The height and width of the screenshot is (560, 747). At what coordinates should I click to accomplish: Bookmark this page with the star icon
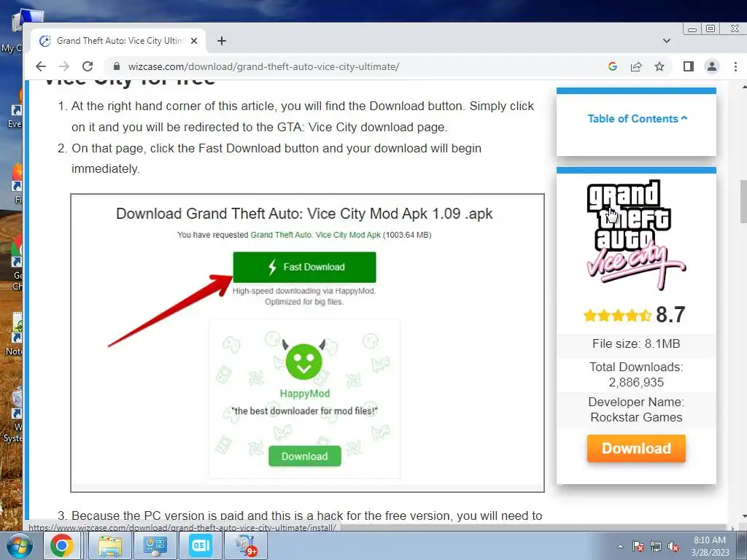[x=659, y=66]
